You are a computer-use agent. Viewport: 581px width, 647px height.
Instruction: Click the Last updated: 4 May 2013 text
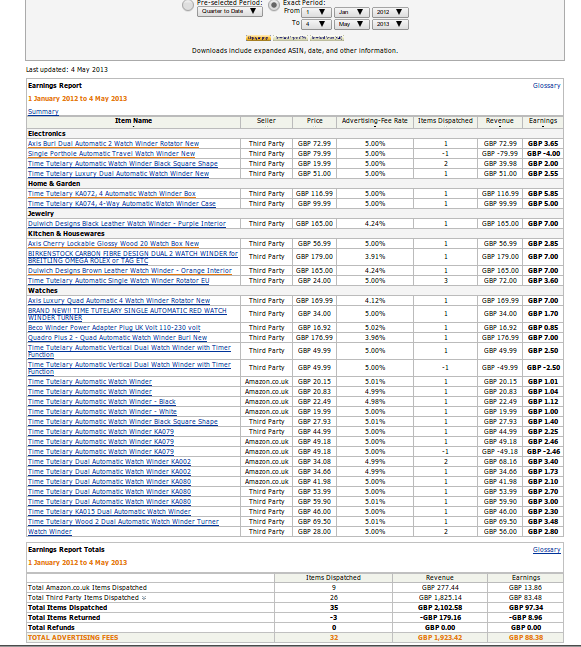[x=67, y=70]
